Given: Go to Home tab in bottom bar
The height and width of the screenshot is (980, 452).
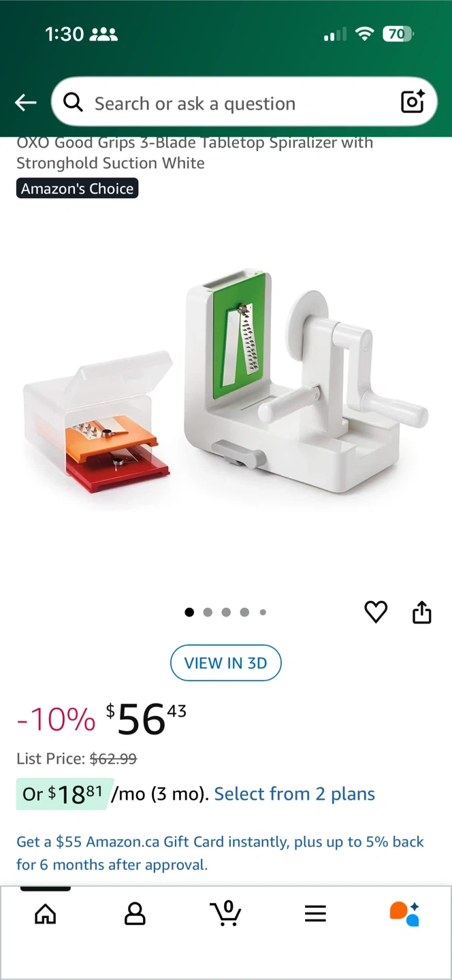Looking at the screenshot, I should tap(46, 913).
